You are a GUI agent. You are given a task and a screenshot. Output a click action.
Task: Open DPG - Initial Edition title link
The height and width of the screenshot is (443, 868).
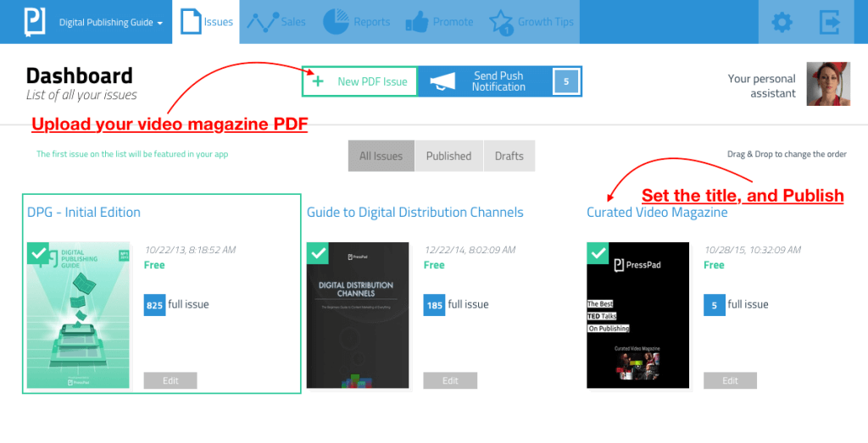coord(84,213)
